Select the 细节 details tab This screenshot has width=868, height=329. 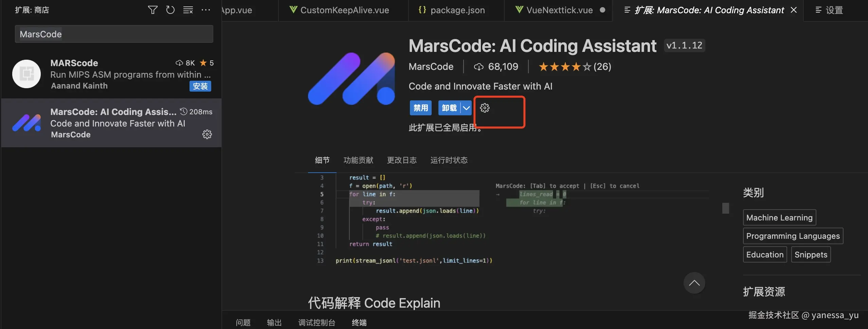coord(322,160)
